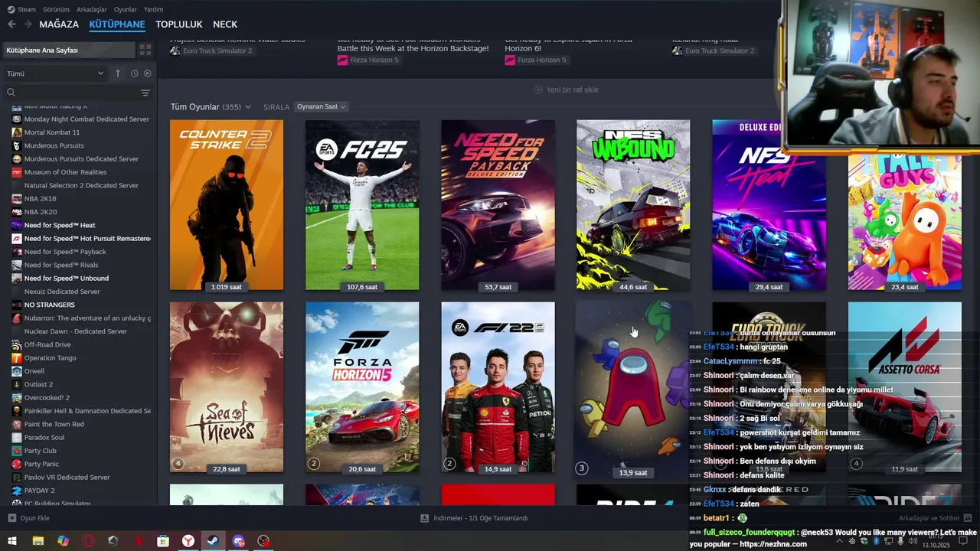The image size is (980, 551).
Task: Click the Party Club game icon
Action: [x=17, y=451]
